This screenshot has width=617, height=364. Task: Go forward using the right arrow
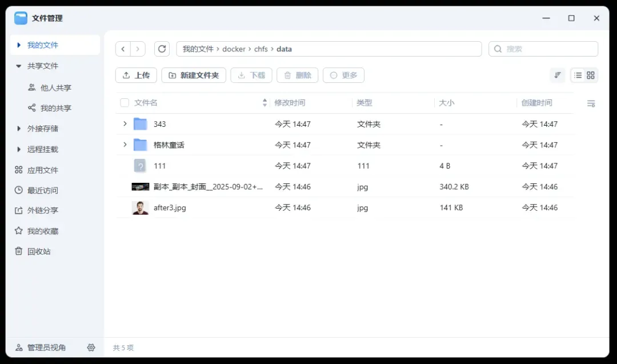pyautogui.click(x=138, y=49)
